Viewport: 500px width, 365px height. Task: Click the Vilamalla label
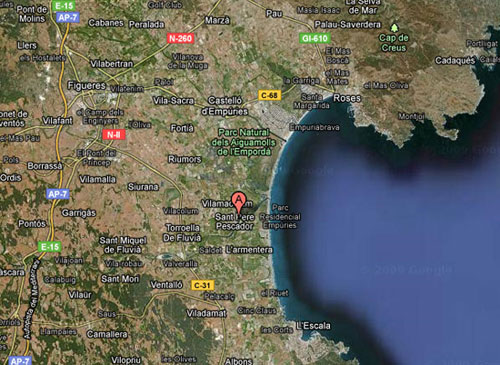[x=97, y=179]
